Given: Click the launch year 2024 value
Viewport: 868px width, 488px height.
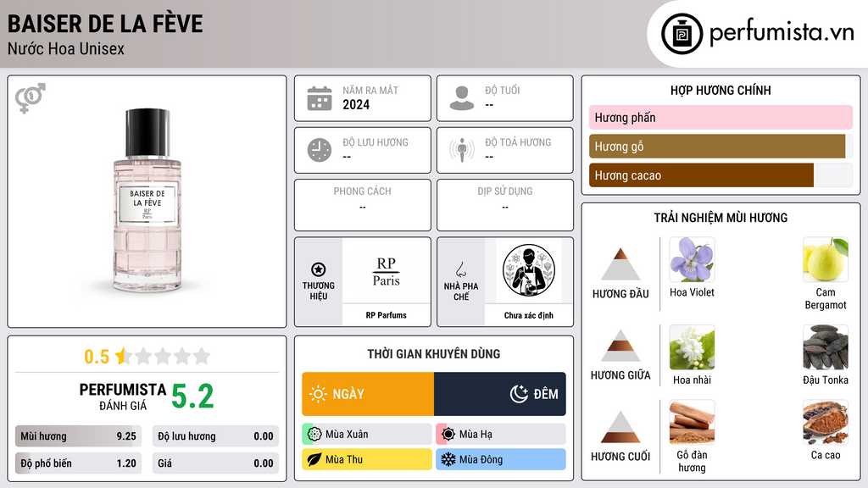Looking at the screenshot, I should [356, 104].
